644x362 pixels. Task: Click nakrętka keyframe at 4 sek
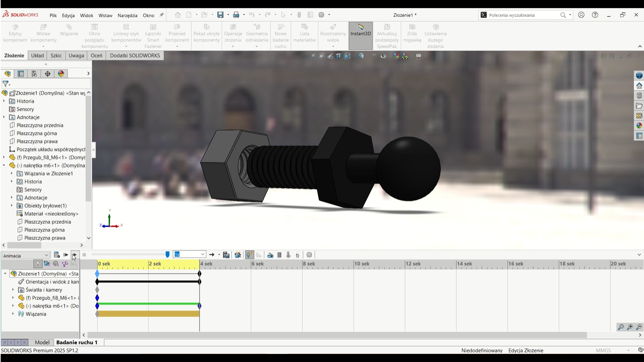point(200,306)
